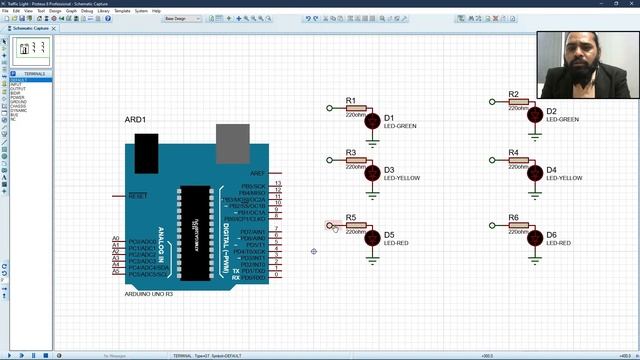Select LED D6 LED-RED on the schematic

tap(535, 238)
